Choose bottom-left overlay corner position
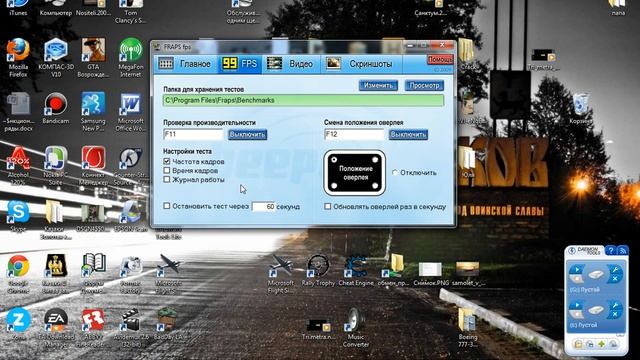This screenshot has height=360, width=640. (334, 186)
